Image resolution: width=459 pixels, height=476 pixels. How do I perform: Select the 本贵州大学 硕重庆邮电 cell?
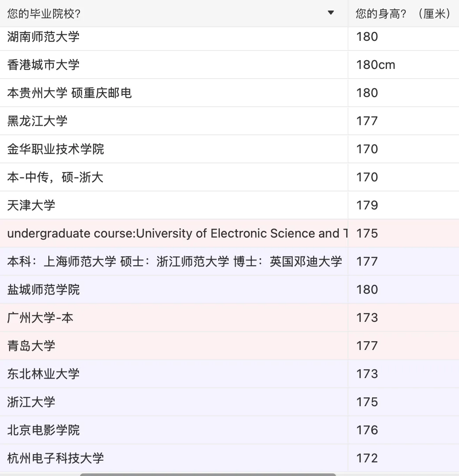(x=69, y=93)
